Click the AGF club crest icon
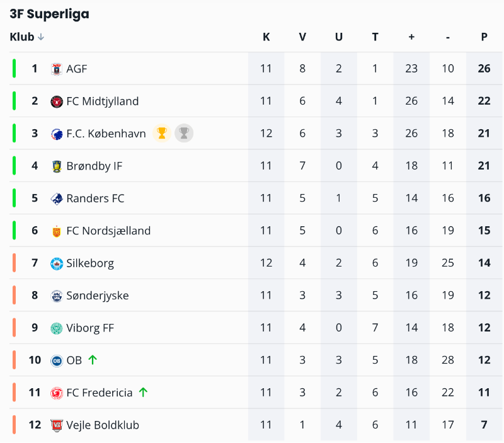Viewport: 504px width, 443px height. (x=57, y=69)
